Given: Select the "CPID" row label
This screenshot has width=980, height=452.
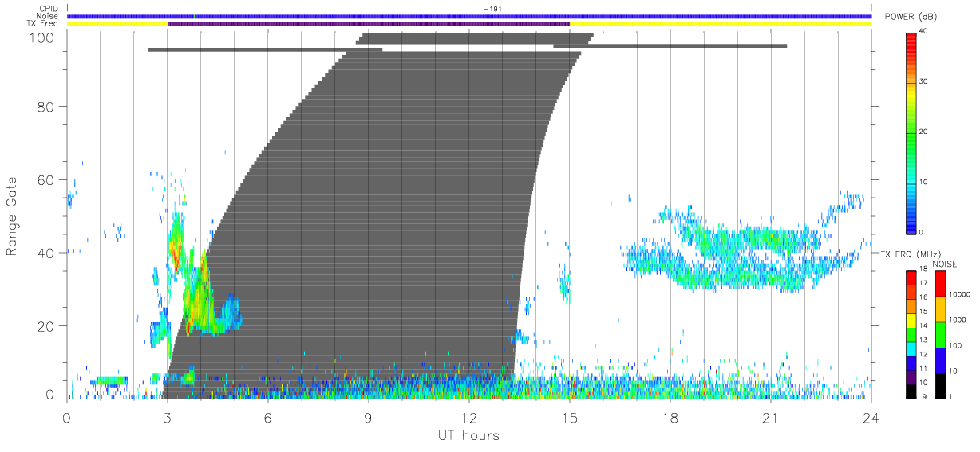Looking at the screenshot, I should [49, 9].
